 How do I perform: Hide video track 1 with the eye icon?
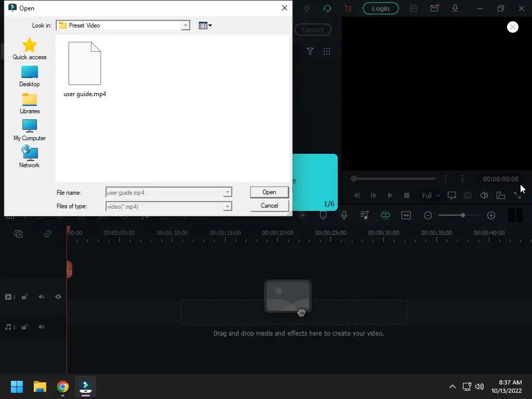point(58,297)
